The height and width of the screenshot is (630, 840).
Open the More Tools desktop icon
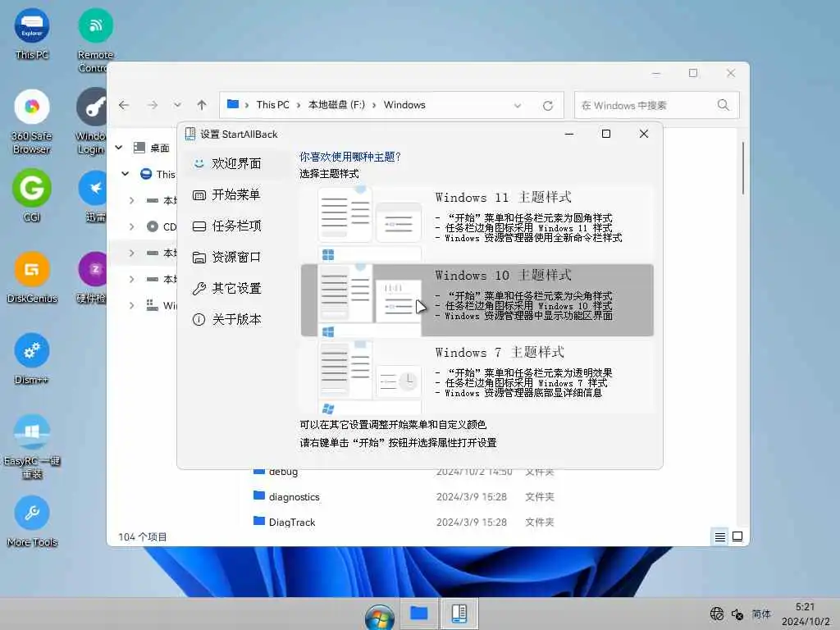click(32, 521)
